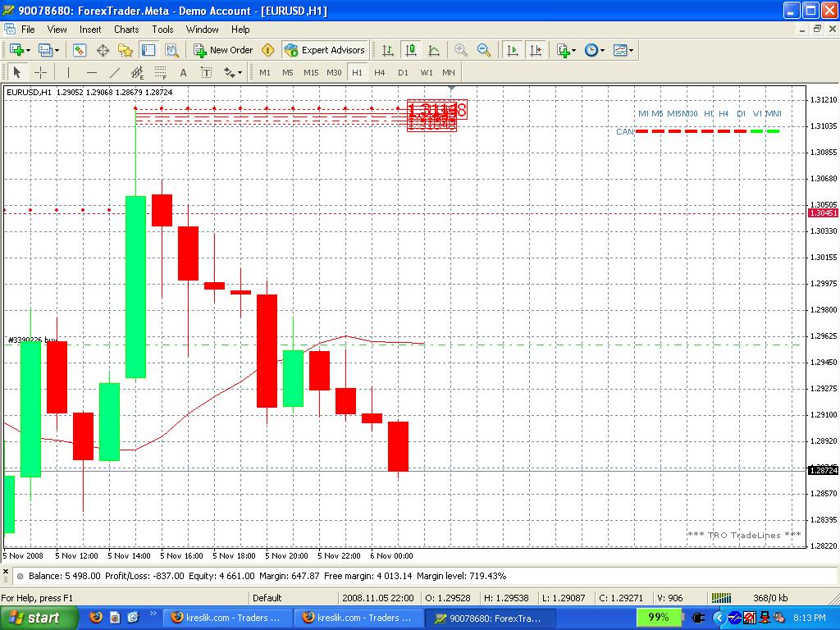The height and width of the screenshot is (630, 840).
Task: Open the Indicators list icon
Action: point(563,50)
